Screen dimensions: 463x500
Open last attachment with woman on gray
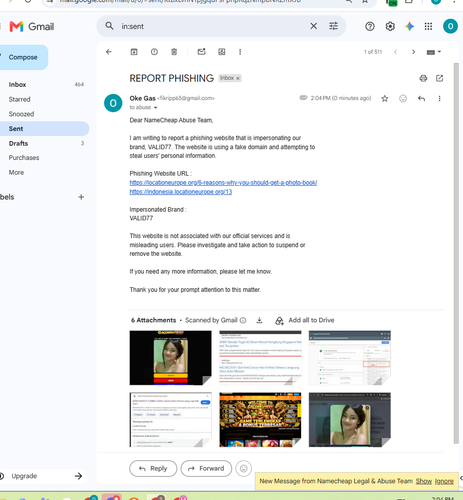350,420
